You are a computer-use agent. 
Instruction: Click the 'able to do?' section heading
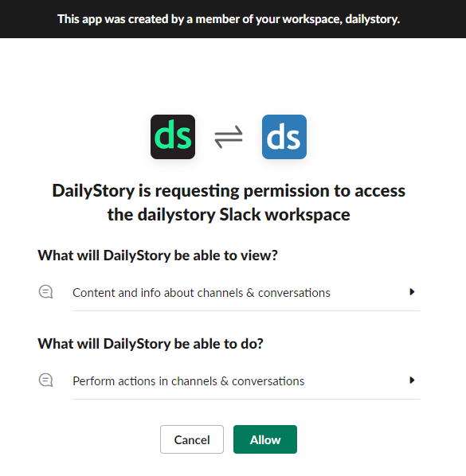[151, 344]
